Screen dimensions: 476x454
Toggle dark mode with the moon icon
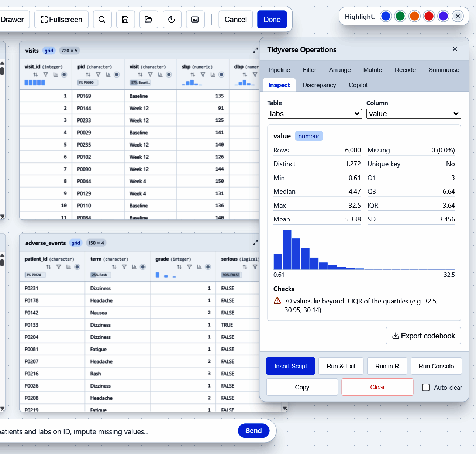[172, 20]
